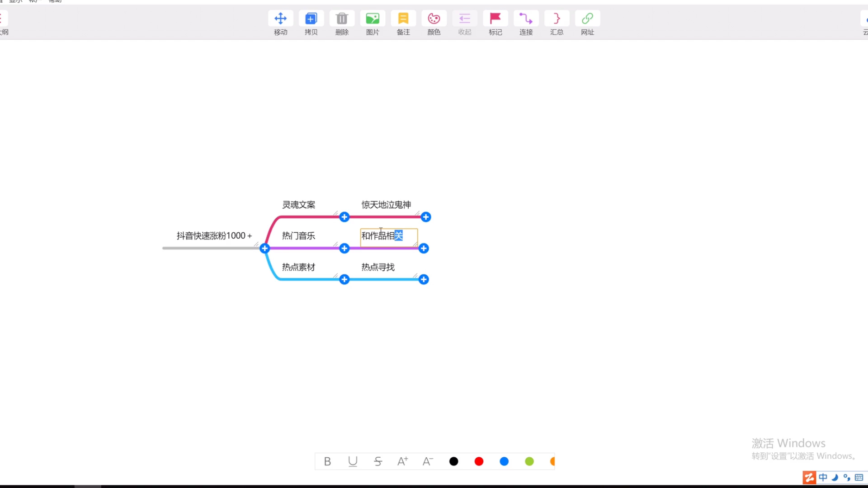Click the Copy (拷贝) toolbar icon

click(311, 19)
